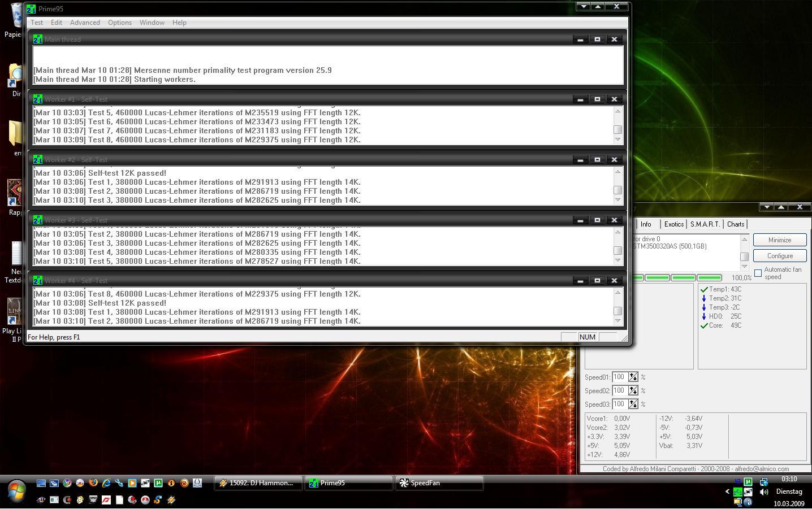Open the Options menu in Prime95
Image resolution: width=812 pixels, height=509 pixels.
point(120,23)
